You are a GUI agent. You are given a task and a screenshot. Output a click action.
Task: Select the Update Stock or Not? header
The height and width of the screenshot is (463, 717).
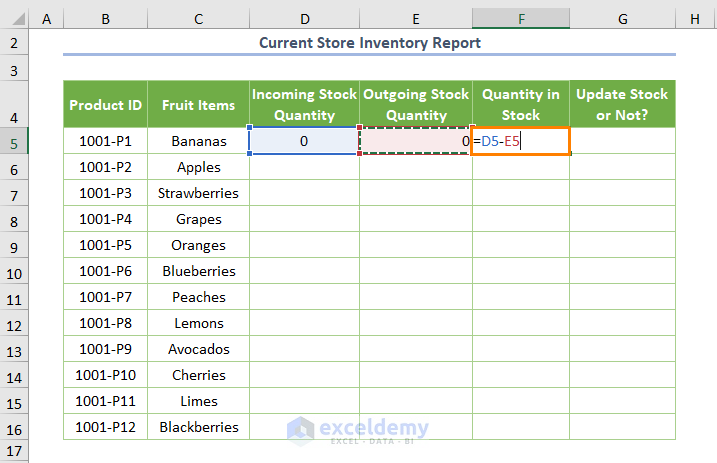tap(622, 104)
